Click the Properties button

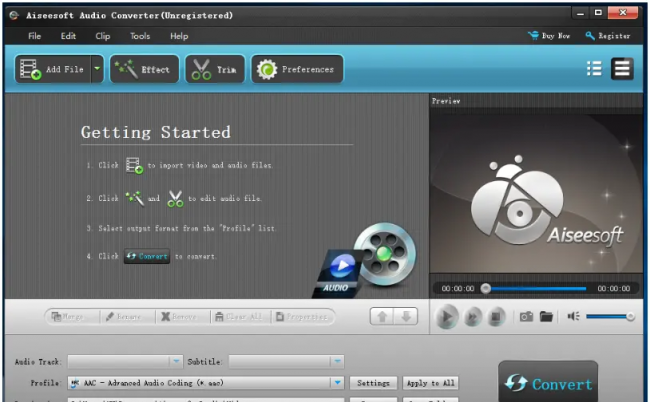pyautogui.click(x=302, y=317)
